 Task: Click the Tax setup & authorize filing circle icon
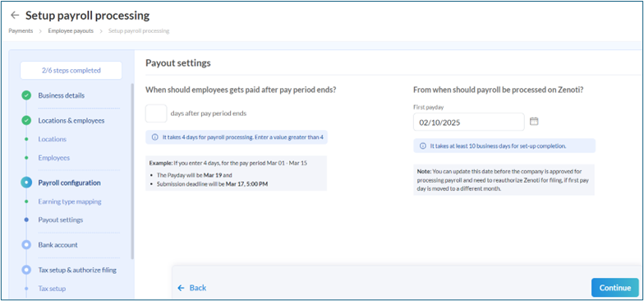(26, 270)
